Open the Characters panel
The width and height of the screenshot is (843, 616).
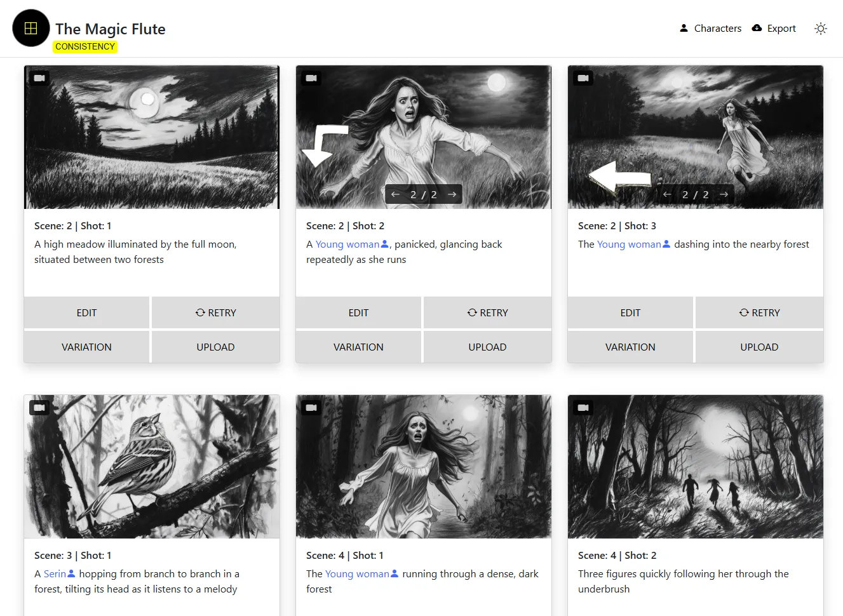[710, 28]
